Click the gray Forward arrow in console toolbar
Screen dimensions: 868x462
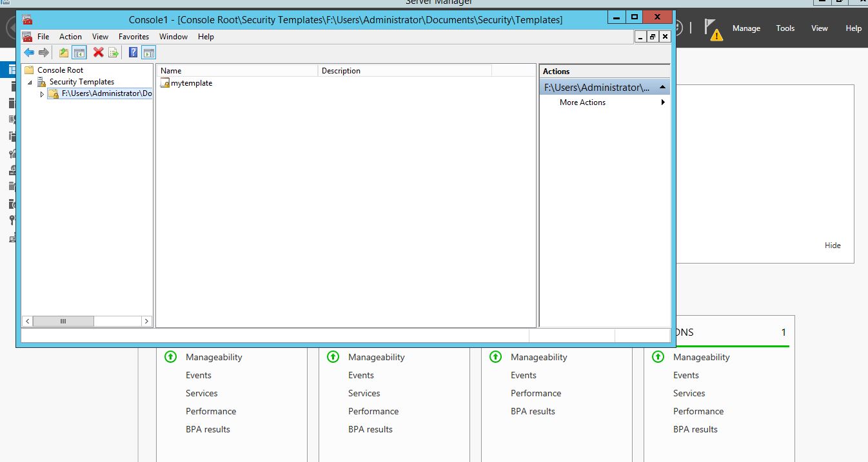pos(44,53)
